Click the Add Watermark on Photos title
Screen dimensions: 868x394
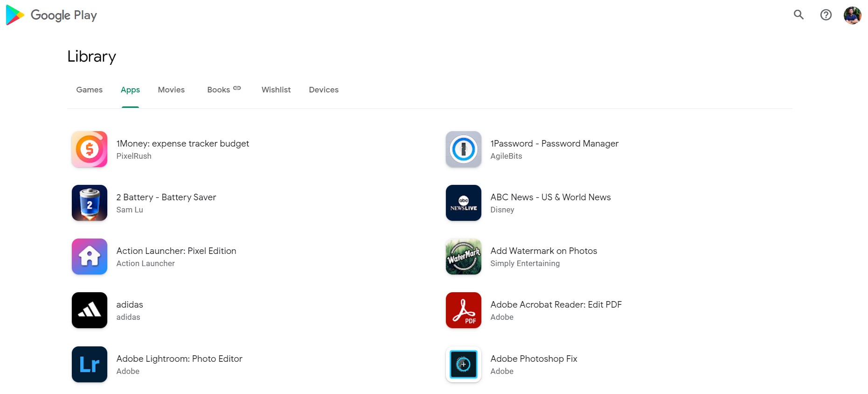click(x=543, y=251)
